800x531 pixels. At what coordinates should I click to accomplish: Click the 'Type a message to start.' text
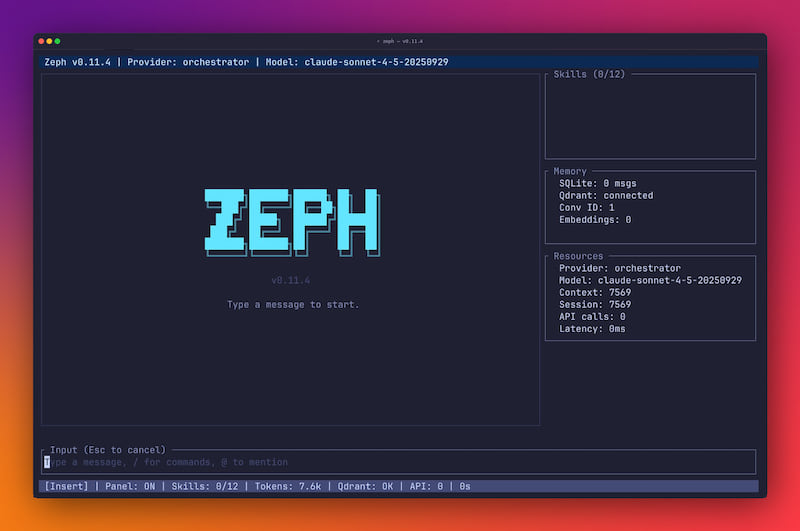pos(293,305)
